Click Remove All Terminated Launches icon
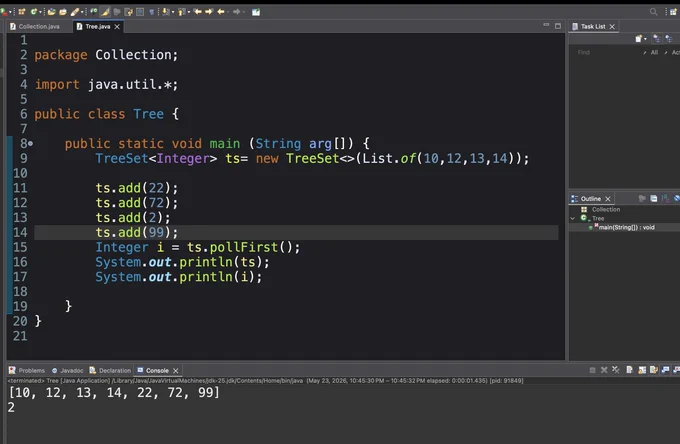This screenshot has height=444, width=680. pyautogui.click(x=615, y=370)
